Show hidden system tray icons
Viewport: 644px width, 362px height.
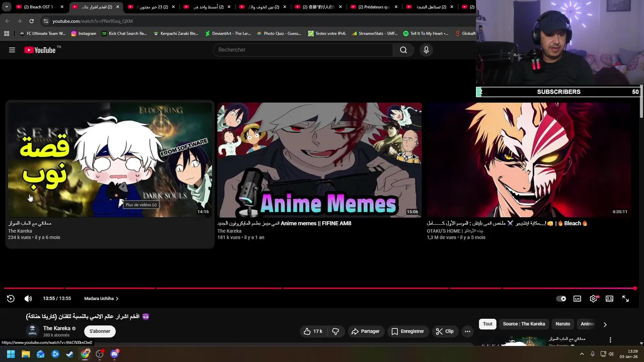click(x=582, y=354)
